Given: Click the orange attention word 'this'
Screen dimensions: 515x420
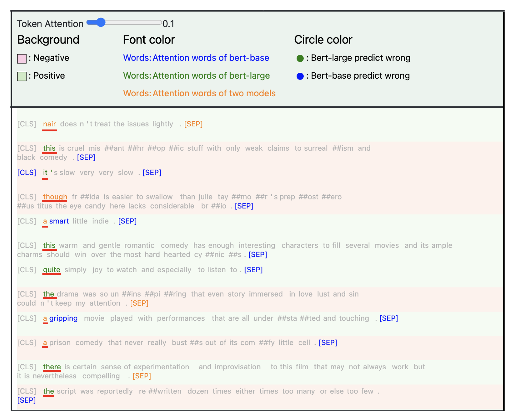Looking at the screenshot, I should click(49, 148).
